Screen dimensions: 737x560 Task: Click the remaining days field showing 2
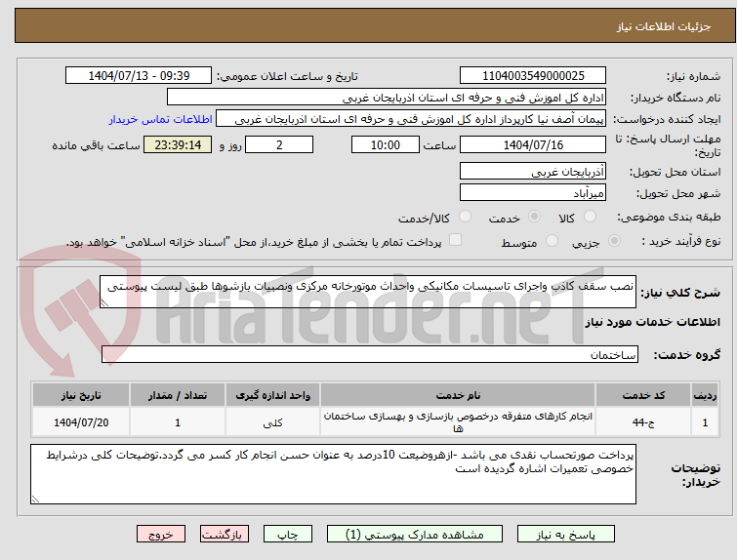[x=279, y=144]
